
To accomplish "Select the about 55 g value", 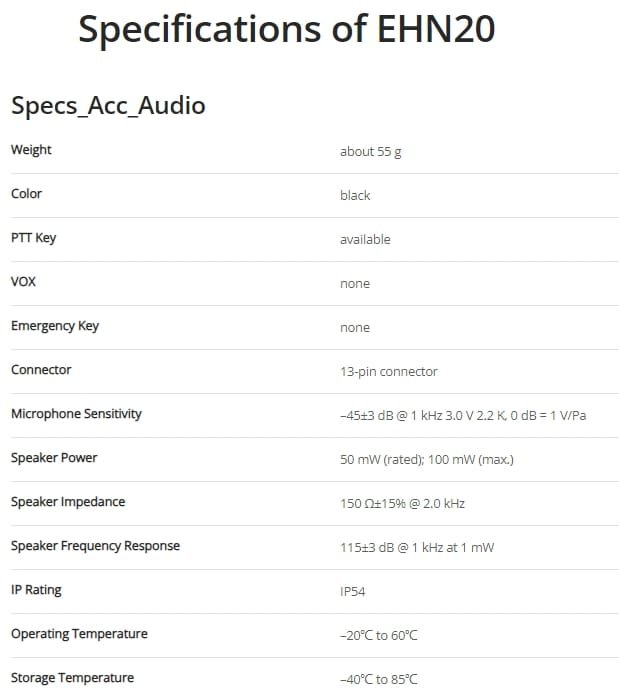I will [x=370, y=152].
